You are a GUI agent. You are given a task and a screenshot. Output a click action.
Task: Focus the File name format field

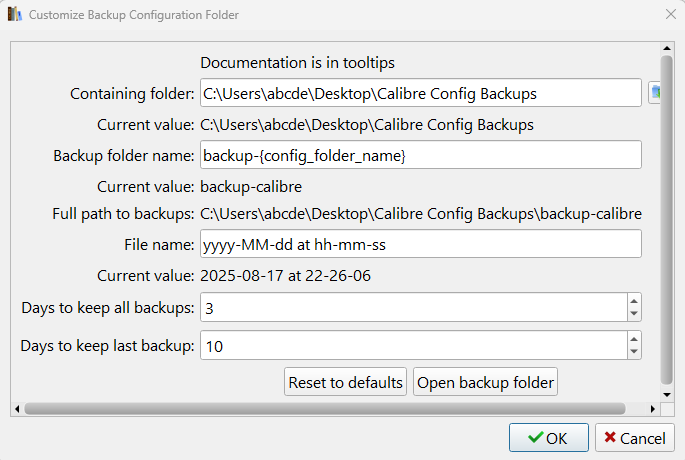[x=420, y=245]
